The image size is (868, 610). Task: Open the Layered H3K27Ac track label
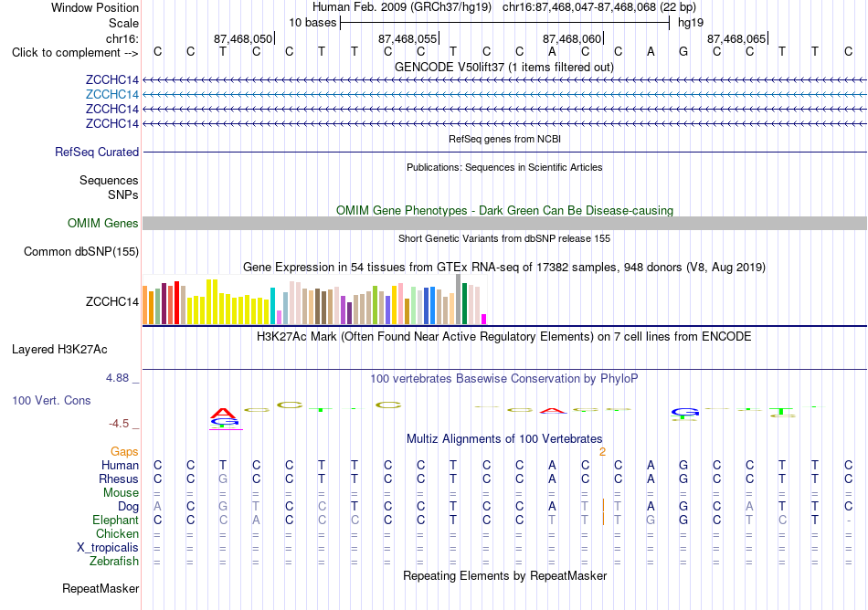(x=59, y=350)
